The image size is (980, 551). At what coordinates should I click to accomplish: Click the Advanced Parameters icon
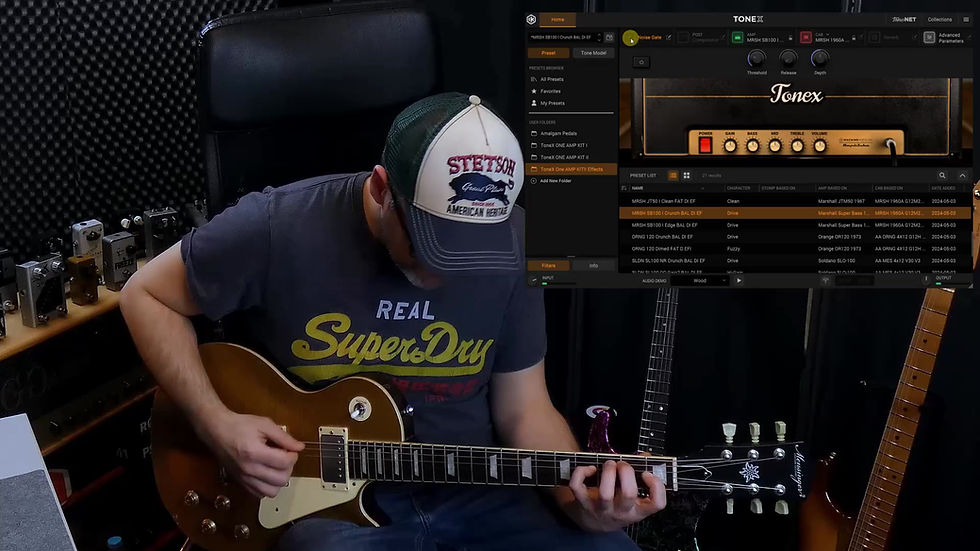pos(929,38)
